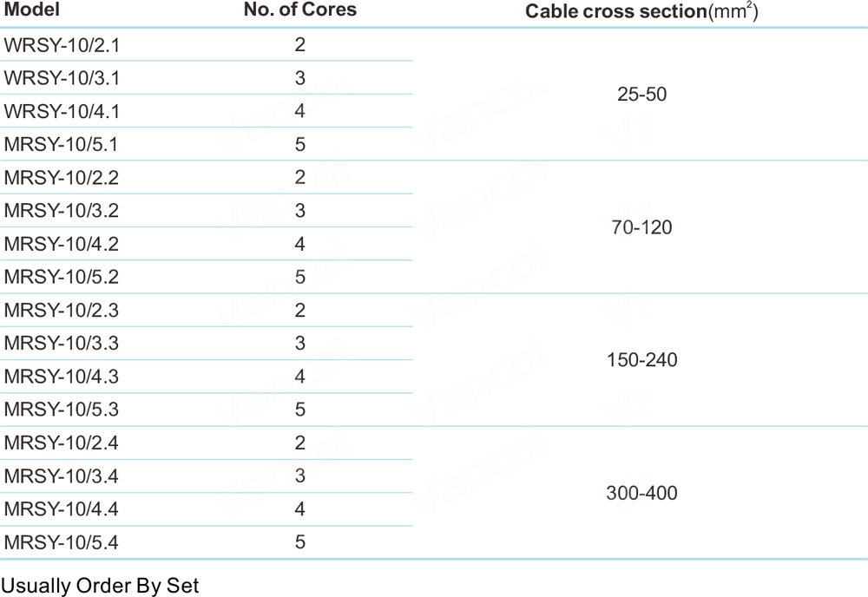Select model MRSY-10/5.1 cell
This screenshot has height=597, width=868.
61,144
